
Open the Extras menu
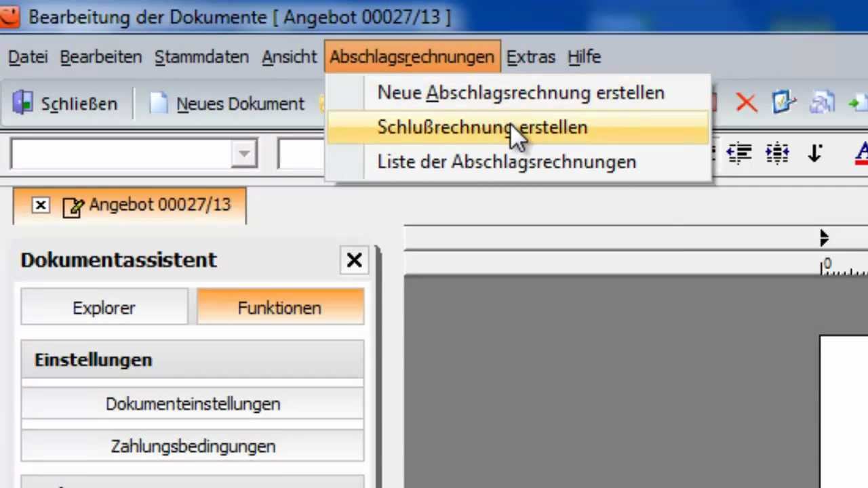pos(531,57)
